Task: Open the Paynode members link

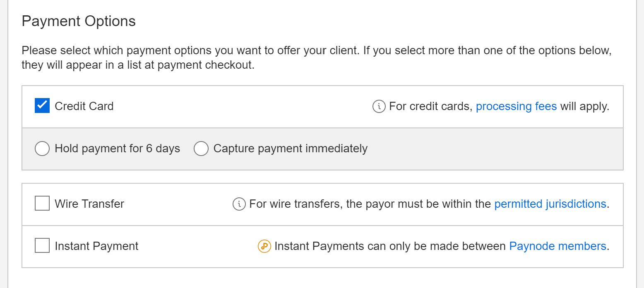Action: coord(557,246)
